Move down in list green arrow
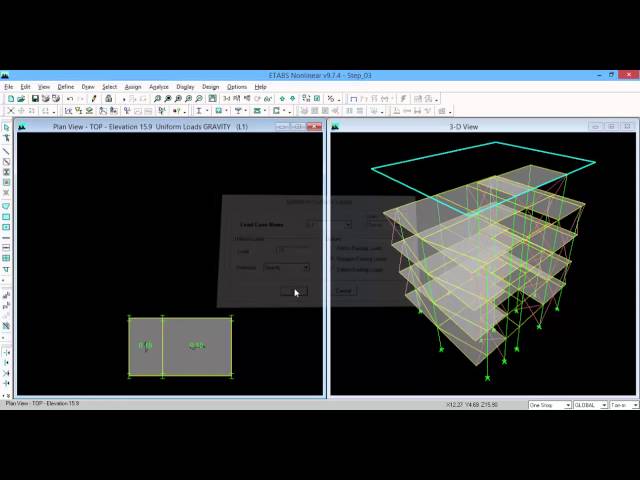The image size is (640, 480). 292,99
